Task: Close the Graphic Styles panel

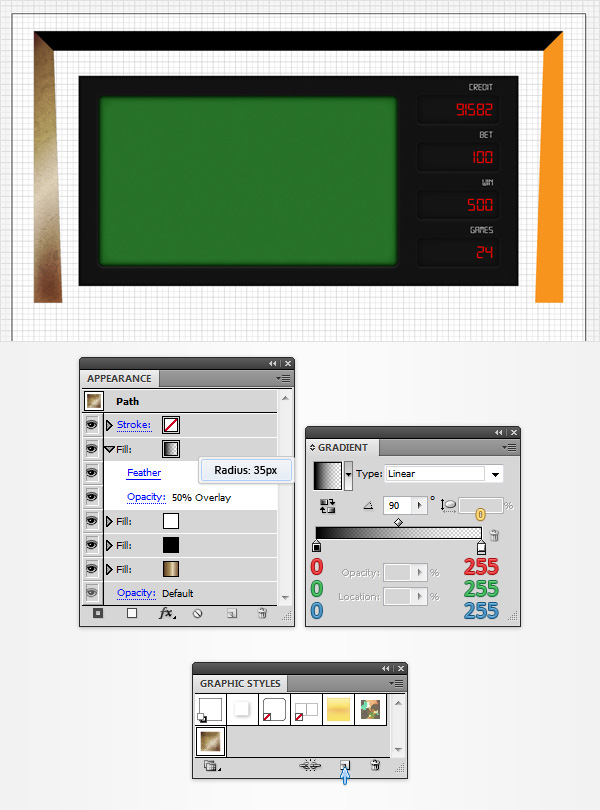Action: click(x=401, y=668)
